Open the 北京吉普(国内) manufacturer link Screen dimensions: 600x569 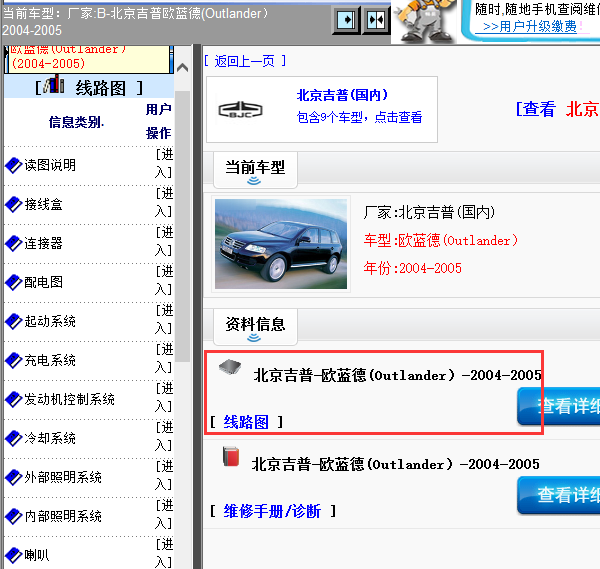342,95
